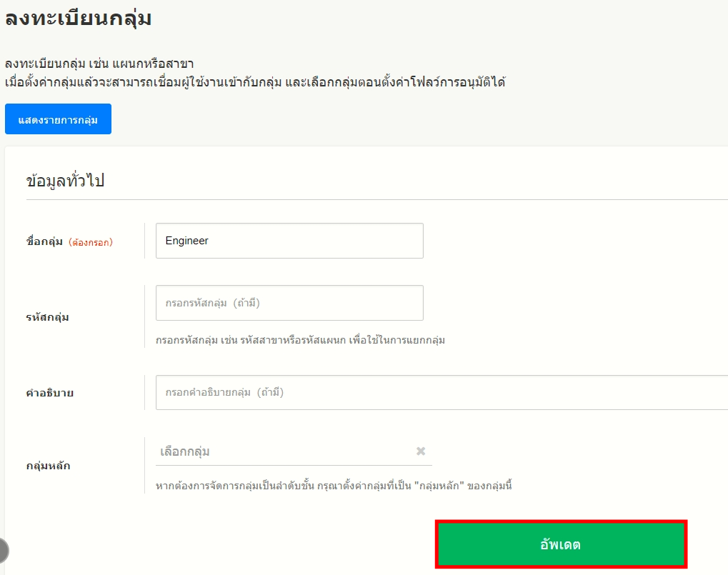
Task: Click the ข้อมูลทั่วไป section title
Action: [x=65, y=180]
